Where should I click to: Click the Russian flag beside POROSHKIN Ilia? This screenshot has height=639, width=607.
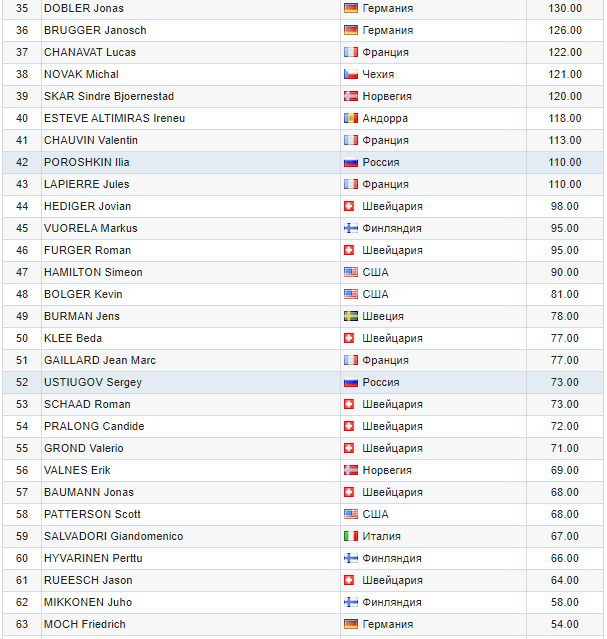[x=350, y=162]
